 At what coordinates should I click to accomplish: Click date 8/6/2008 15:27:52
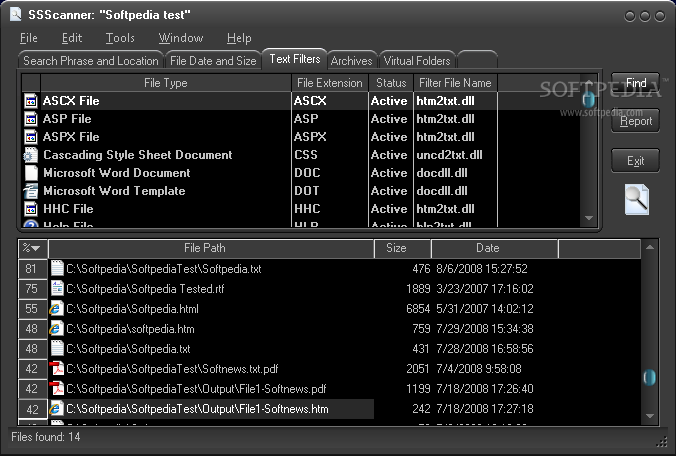pos(482,269)
